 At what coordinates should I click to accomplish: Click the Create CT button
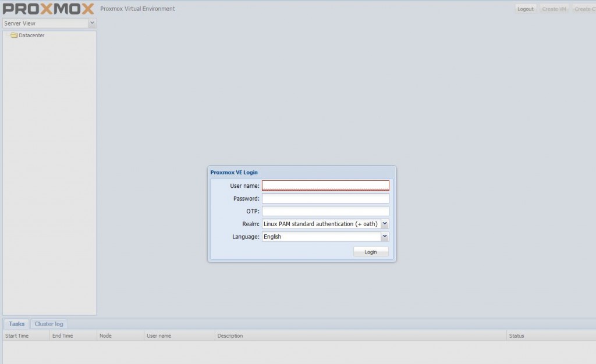point(584,9)
